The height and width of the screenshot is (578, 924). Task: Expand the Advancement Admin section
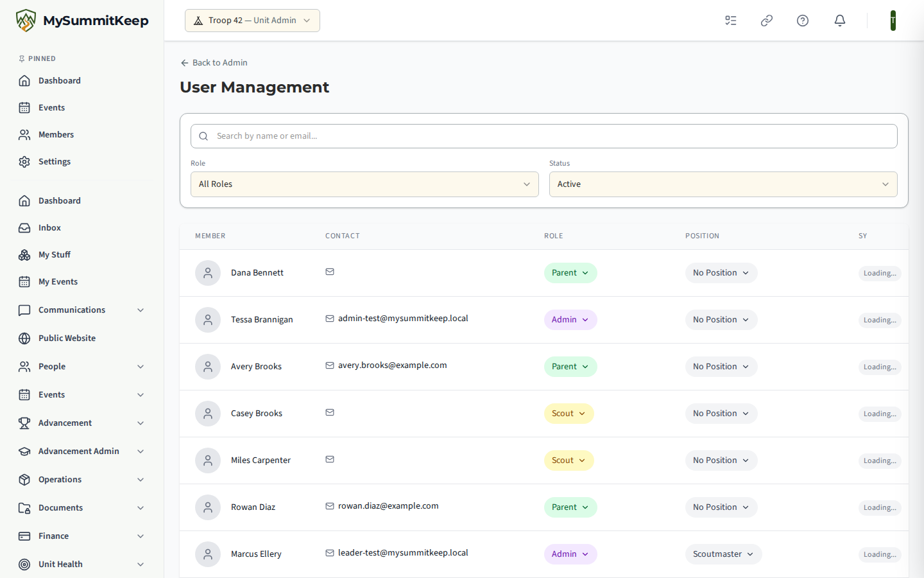[x=82, y=451]
